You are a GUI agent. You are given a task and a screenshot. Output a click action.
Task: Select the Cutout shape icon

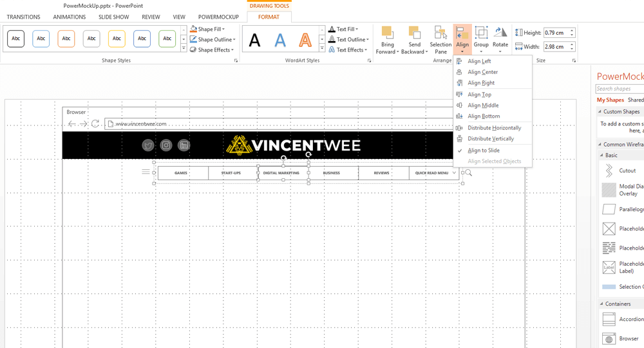(609, 170)
